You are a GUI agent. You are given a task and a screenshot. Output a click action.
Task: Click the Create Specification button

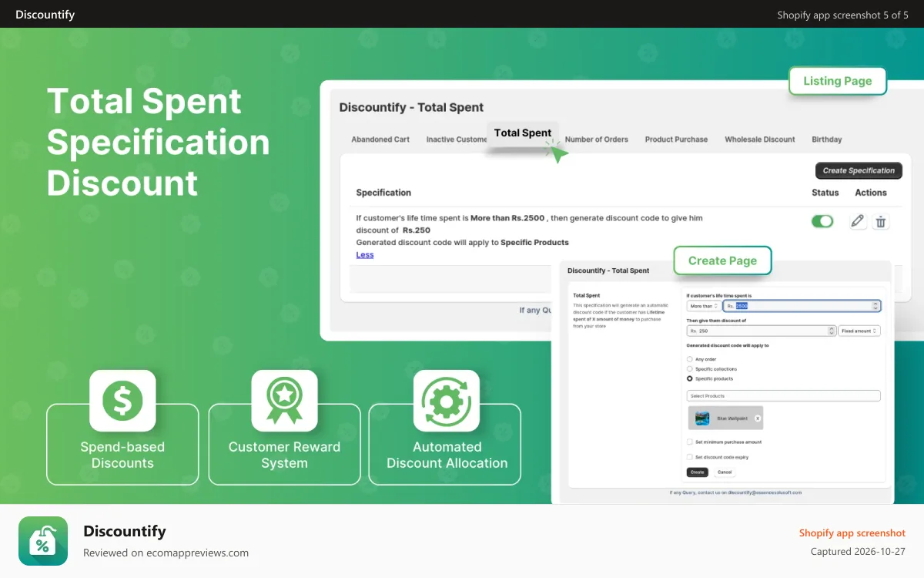(859, 171)
